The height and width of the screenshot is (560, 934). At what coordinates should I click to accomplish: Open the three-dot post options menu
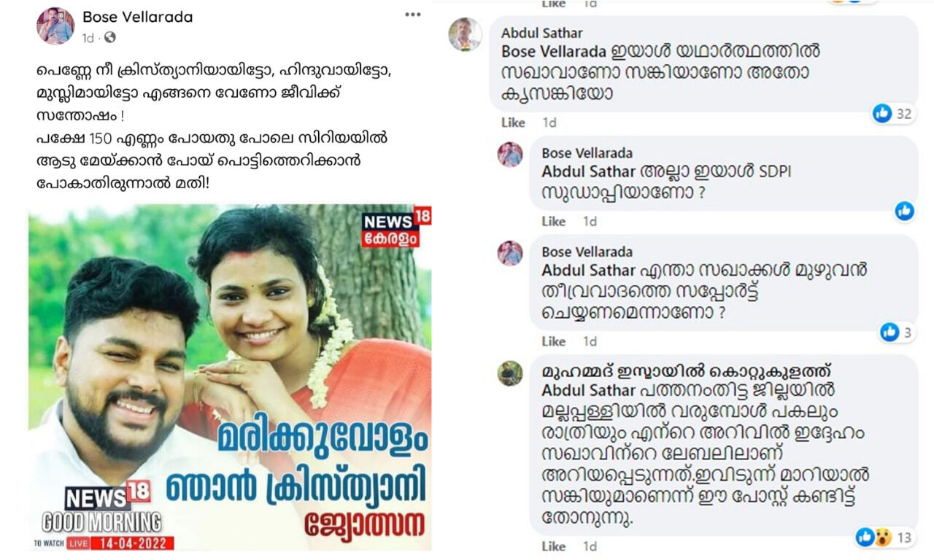click(x=412, y=15)
